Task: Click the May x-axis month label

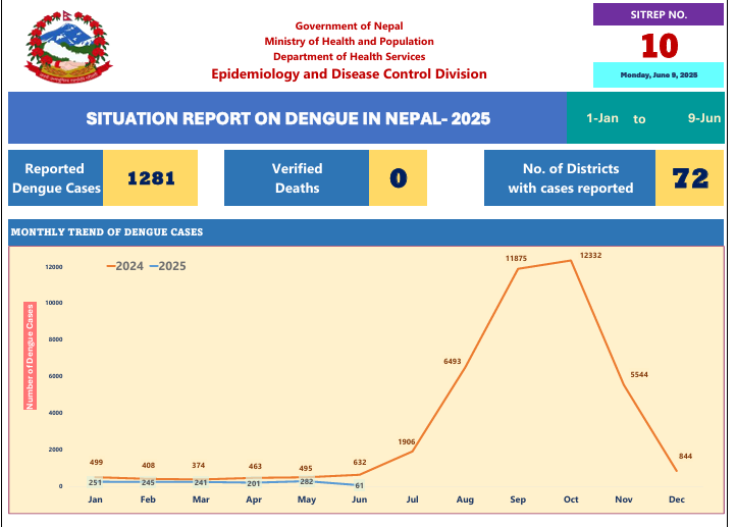Action: tap(307, 500)
